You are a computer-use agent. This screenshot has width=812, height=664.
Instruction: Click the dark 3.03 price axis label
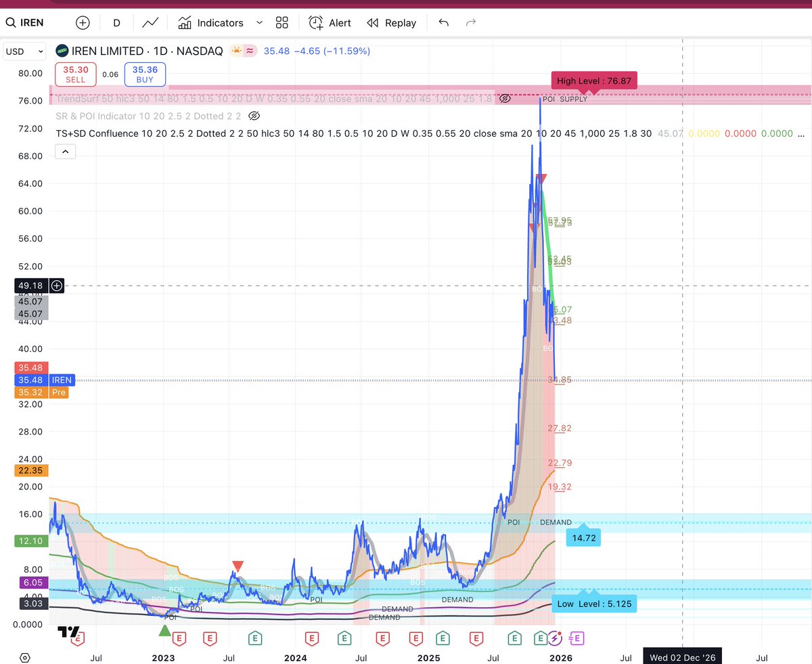click(x=32, y=604)
